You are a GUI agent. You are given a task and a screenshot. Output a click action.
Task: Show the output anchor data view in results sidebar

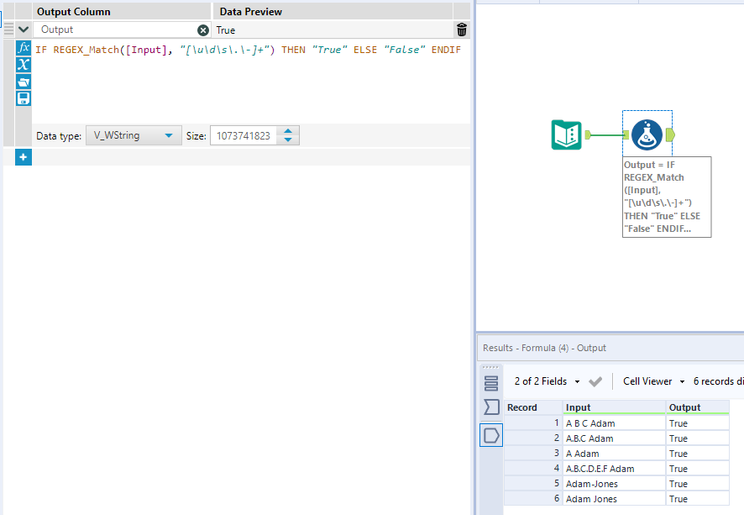click(x=491, y=435)
